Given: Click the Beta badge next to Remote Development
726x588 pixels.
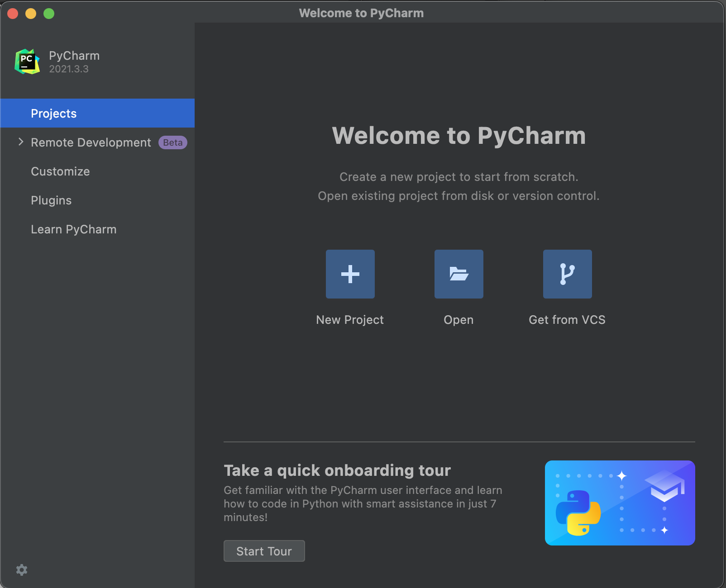Looking at the screenshot, I should pyautogui.click(x=173, y=142).
